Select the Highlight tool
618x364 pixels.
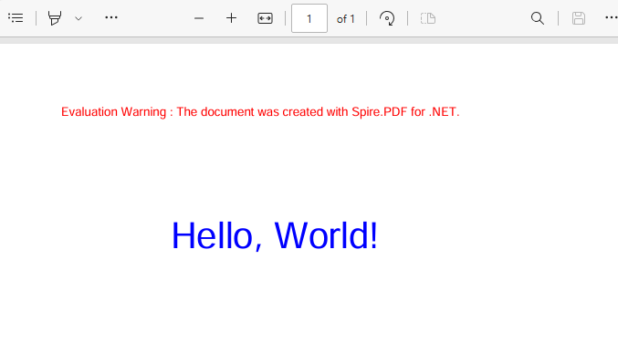(x=55, y=18)
